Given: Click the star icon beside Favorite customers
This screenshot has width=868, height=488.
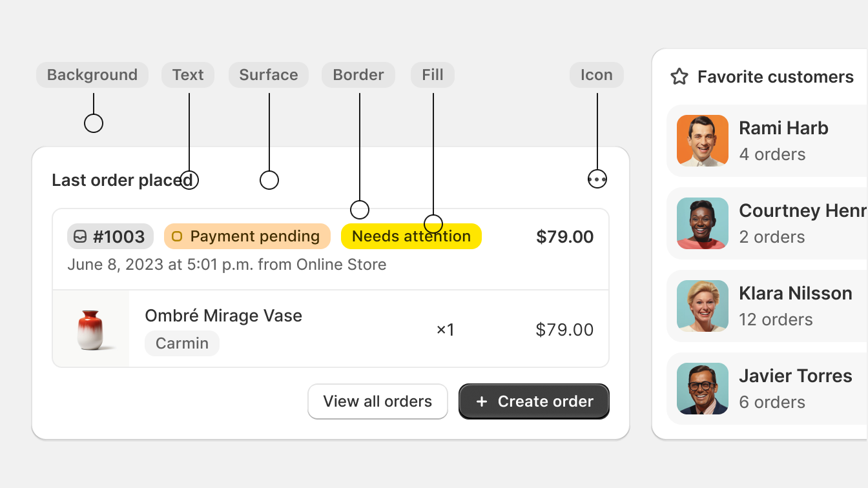Looking at the screenshot, I should point(679,77).
